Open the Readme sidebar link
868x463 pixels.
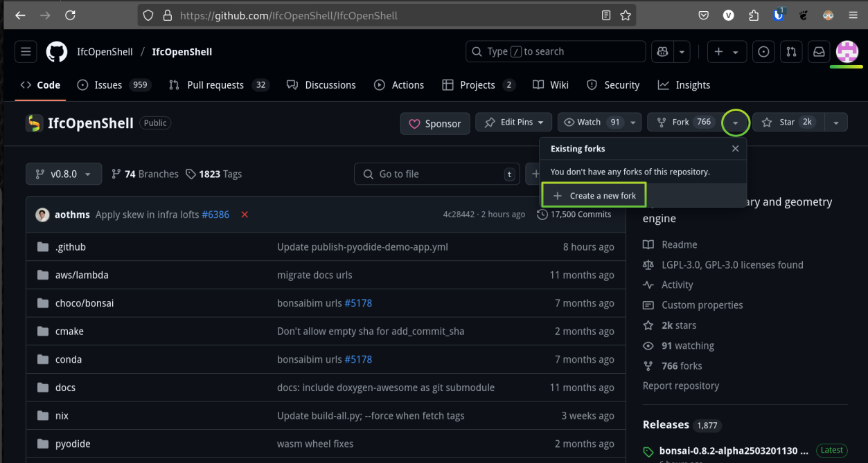tap(671, 245)
